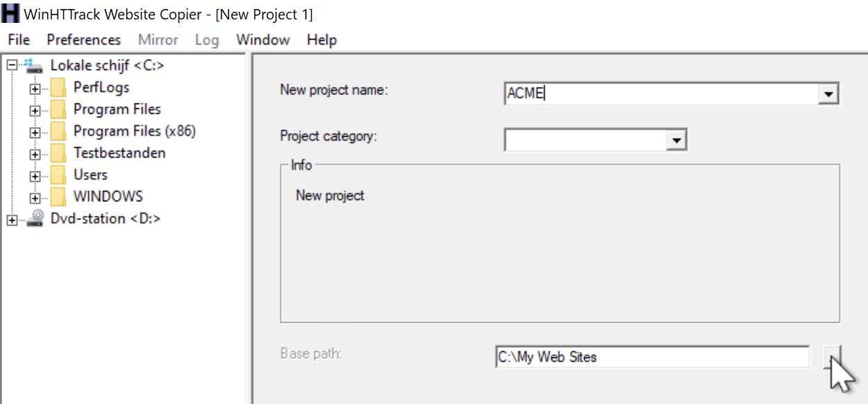Click the Testbestanden folder icon
Screen dimensions: 868x404
pos(59,153)
